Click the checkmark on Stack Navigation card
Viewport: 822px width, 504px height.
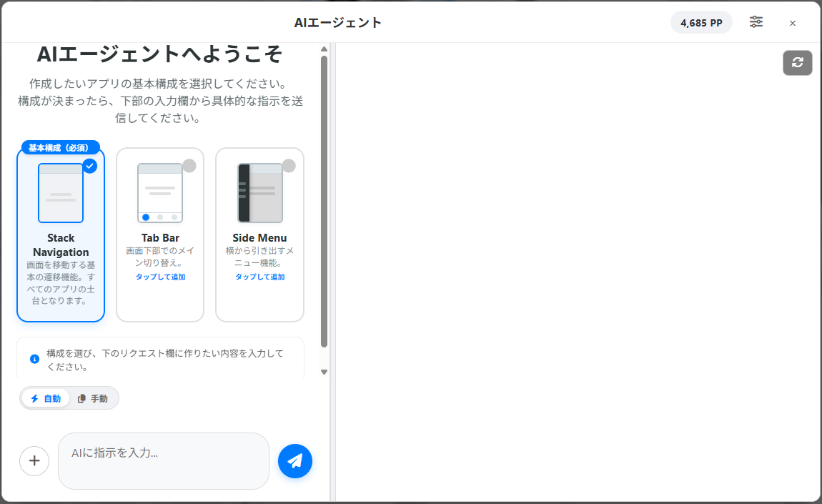click(90, 166)
